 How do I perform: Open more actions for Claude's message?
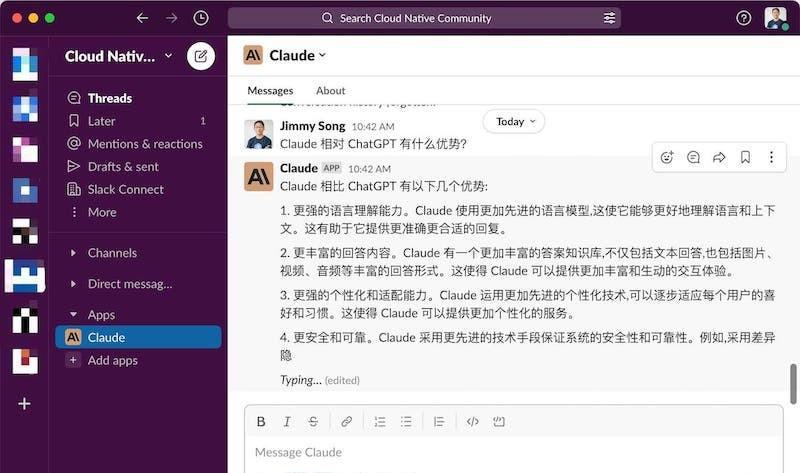coord(771,157)
